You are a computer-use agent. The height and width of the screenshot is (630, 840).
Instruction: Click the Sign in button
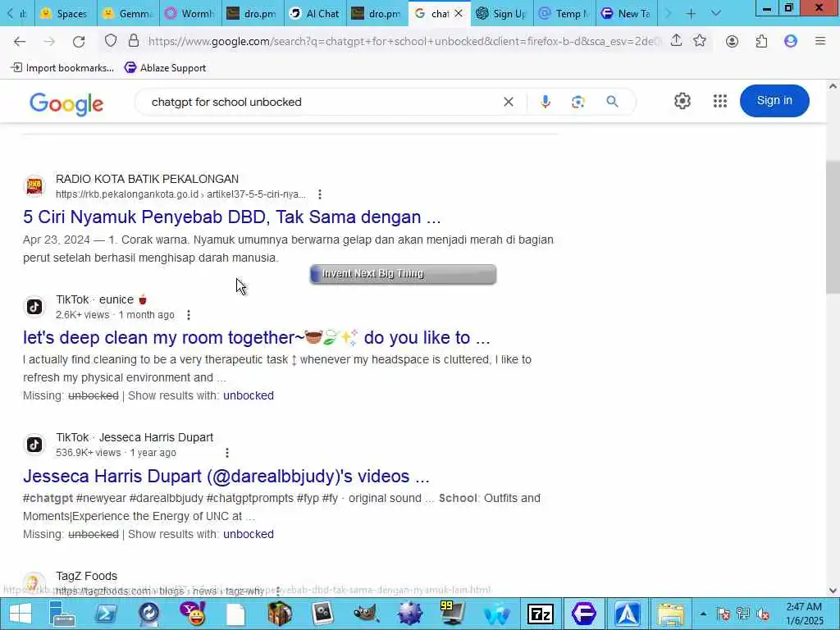coord(774,101)
